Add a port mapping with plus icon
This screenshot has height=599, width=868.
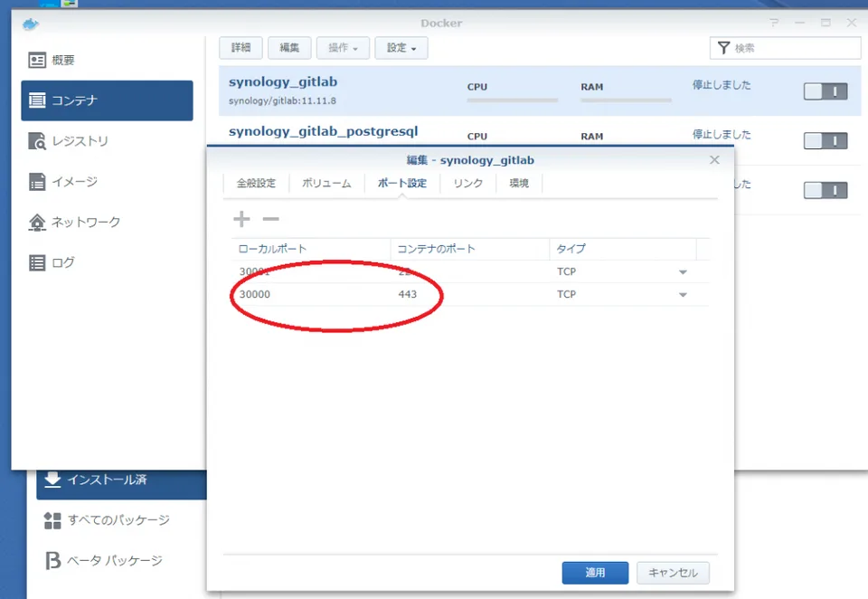point(241,219)
